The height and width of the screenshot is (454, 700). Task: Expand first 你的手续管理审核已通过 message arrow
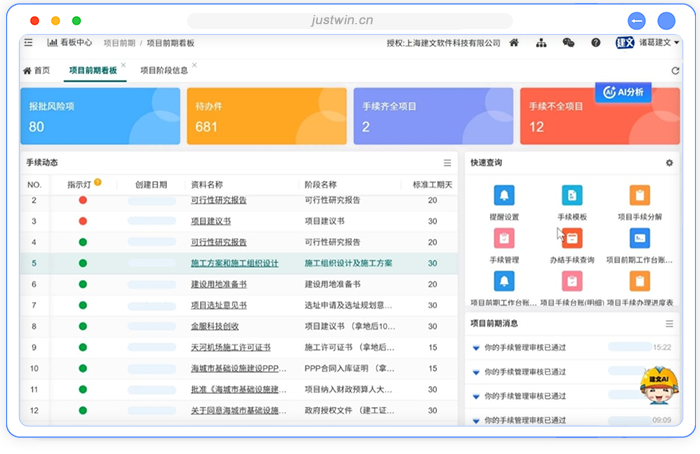click(475, 348)
